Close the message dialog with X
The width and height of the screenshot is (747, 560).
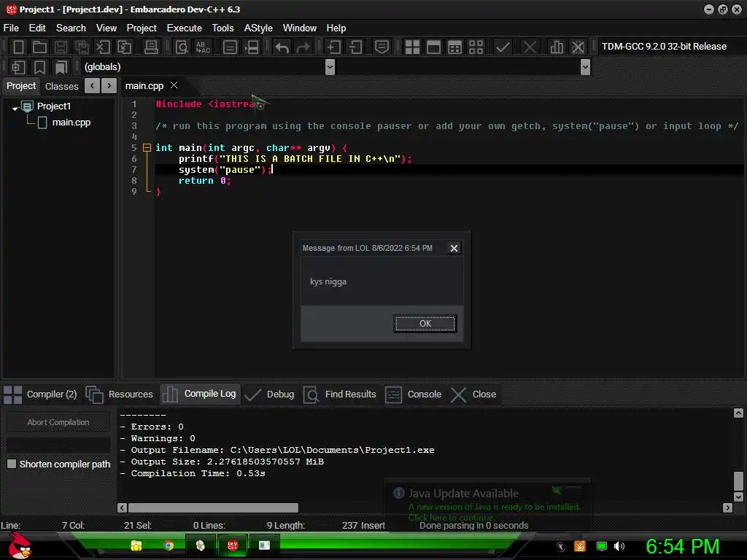click(x=454, y=248)
